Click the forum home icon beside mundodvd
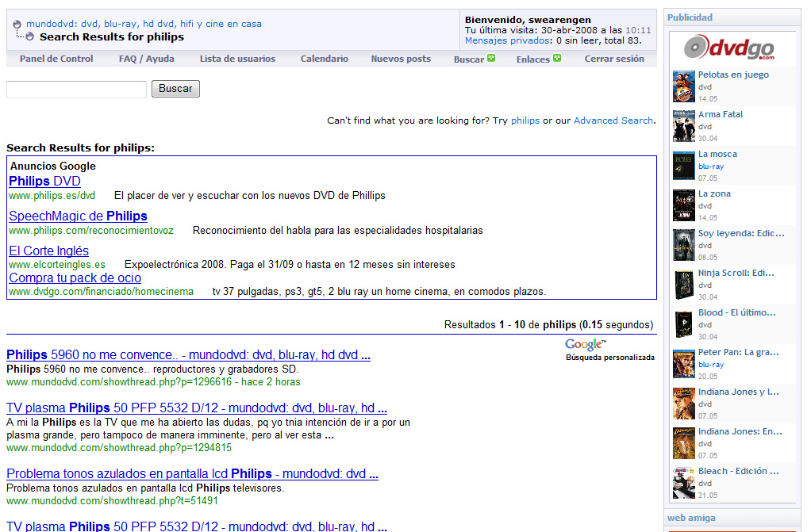Image resolution: width=811 pixels, height=532 pixels. (x=17, y=25)
